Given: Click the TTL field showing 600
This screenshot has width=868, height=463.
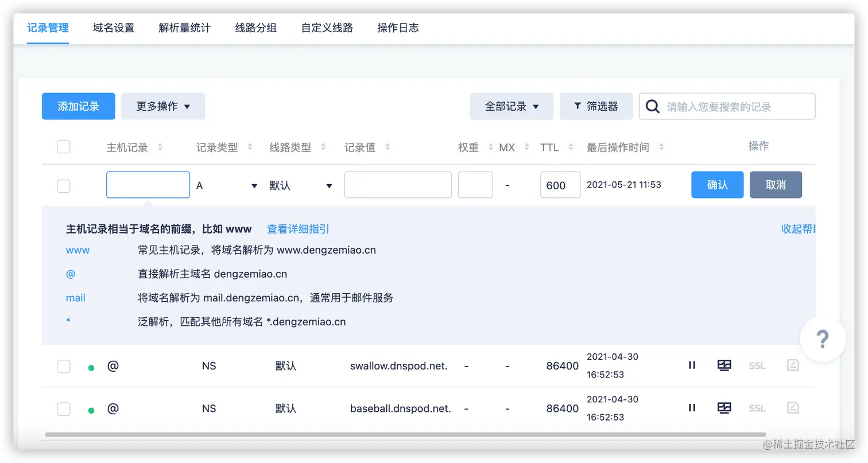Looking at the screenshot, I should point(560,185).
